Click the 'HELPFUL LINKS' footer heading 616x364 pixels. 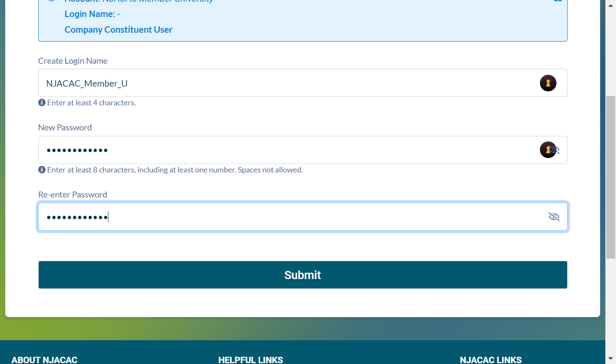tap(250, 360)
